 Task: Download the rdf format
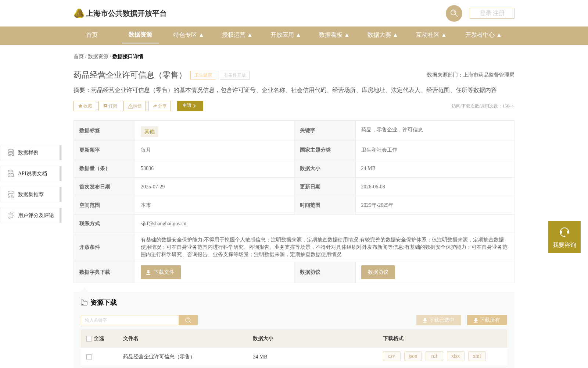pos(434,356)
